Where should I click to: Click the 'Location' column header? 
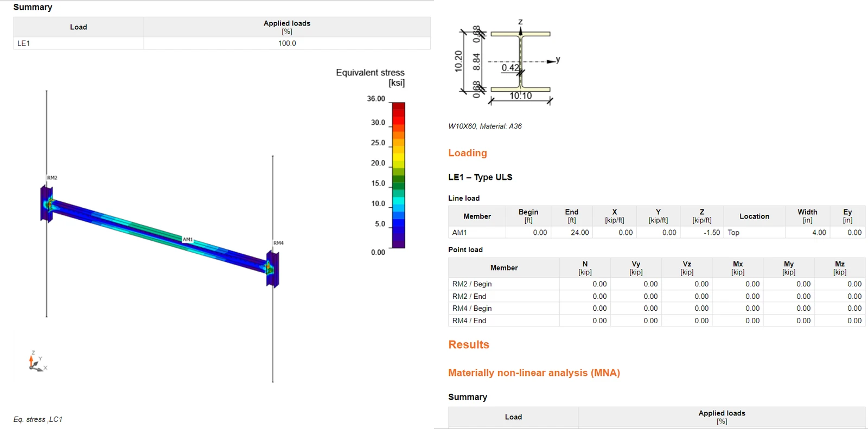[x=754, y=216]
